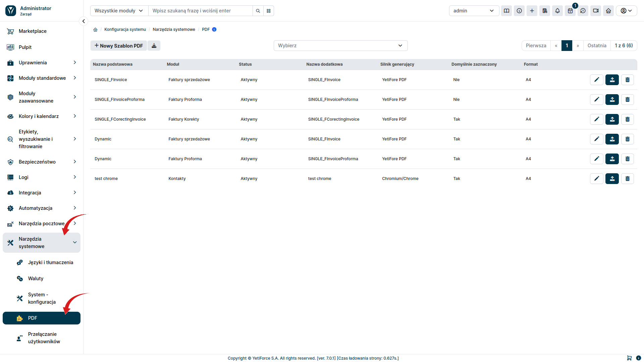Click the next page » button
The width and height of the screenshot is (644, 362).
[x=578, y=46]
